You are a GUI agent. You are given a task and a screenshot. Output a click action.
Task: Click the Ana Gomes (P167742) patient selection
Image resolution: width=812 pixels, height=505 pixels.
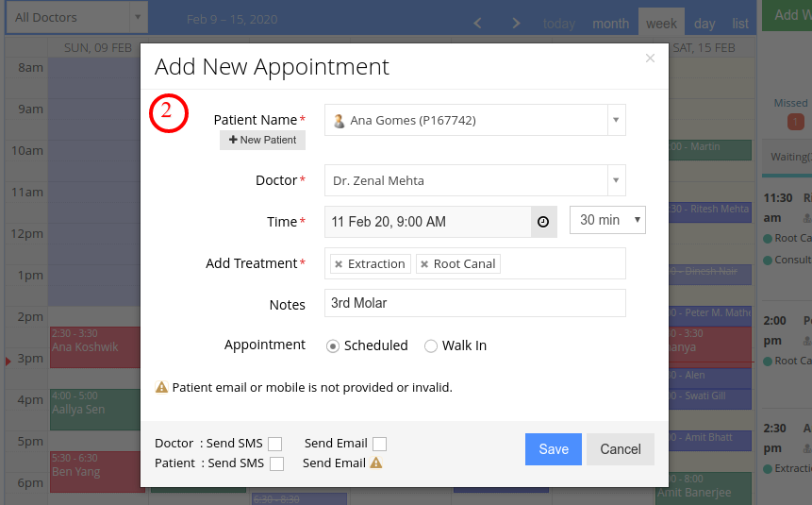click(x=466, y=120)
